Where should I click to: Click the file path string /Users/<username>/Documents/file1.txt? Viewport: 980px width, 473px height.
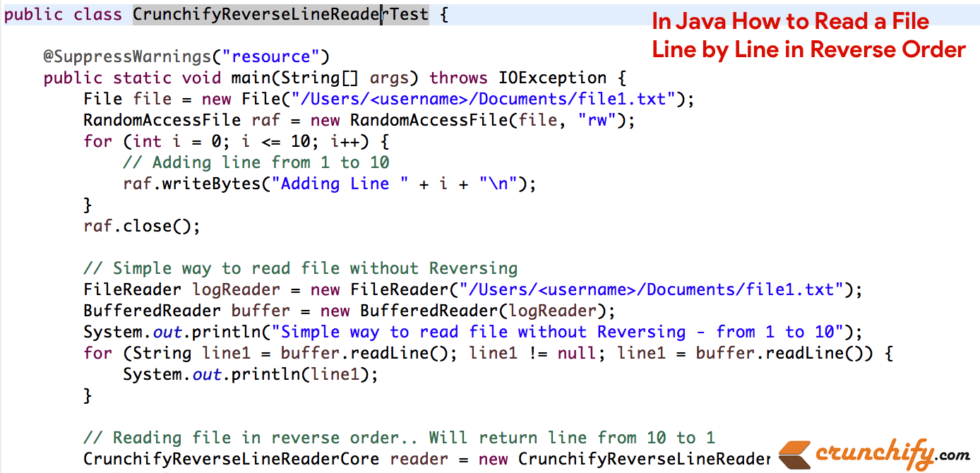(x=480, y=99)
